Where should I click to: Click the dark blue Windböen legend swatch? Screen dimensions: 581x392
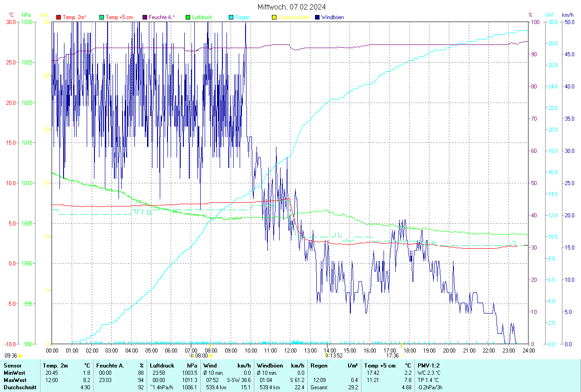point(317,17)
